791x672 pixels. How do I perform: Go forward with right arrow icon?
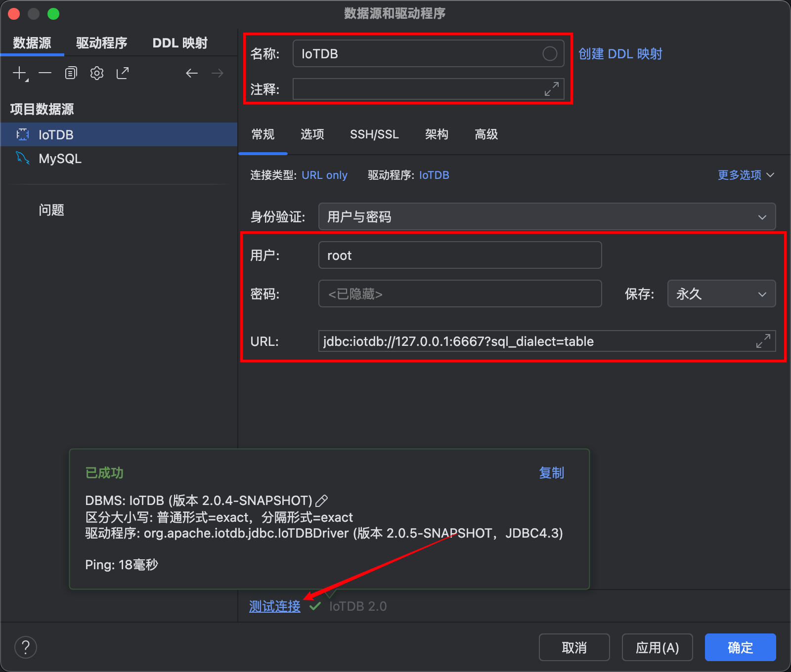[x=218, y=73]
